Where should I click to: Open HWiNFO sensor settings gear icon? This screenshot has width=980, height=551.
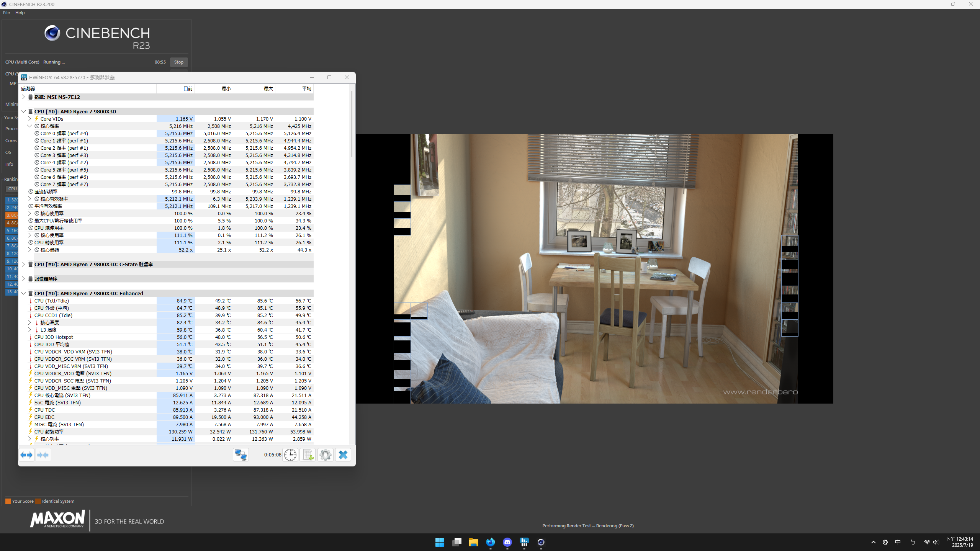(x=326, y=455)
